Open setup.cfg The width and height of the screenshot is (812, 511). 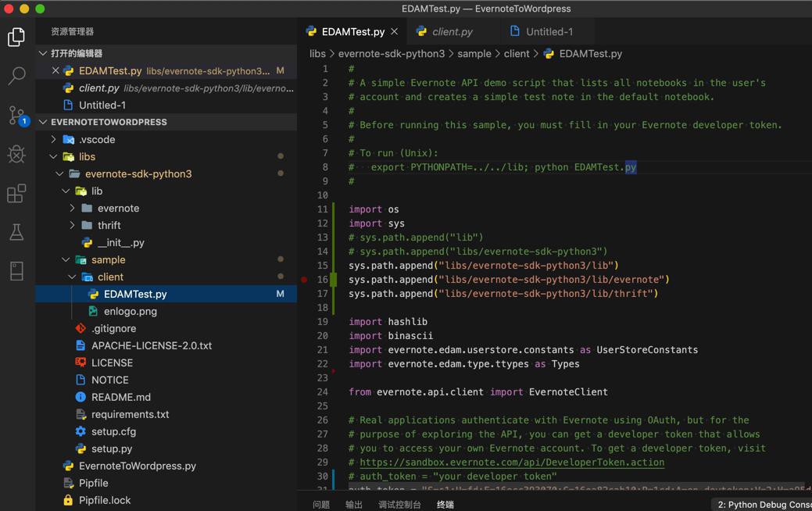[166, 431]
